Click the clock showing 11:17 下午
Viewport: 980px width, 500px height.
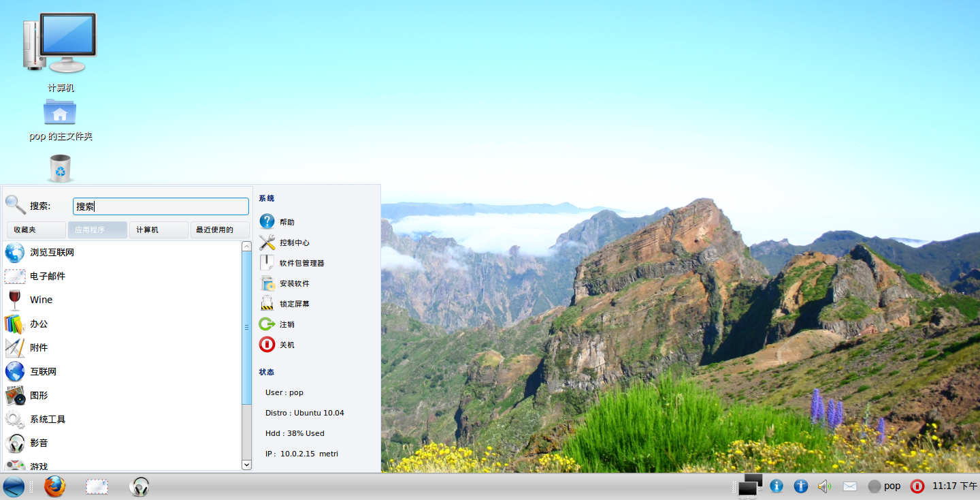pyautogui.click(x=955, y=486)
